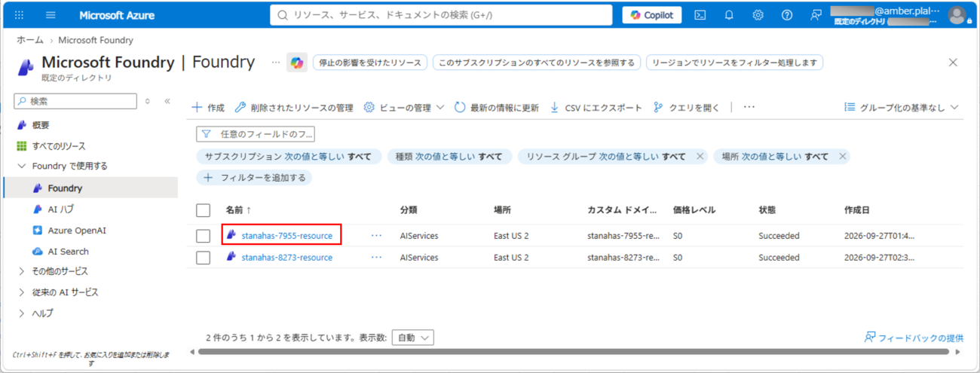Sort by the 名前 column header
980x373 pixels.
coord(238,210)
